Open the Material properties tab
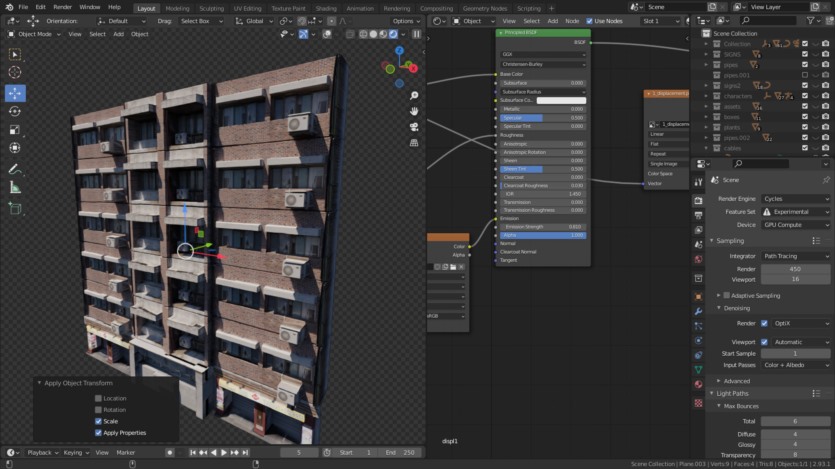This screenshot has height=469, width=835. 698,384
